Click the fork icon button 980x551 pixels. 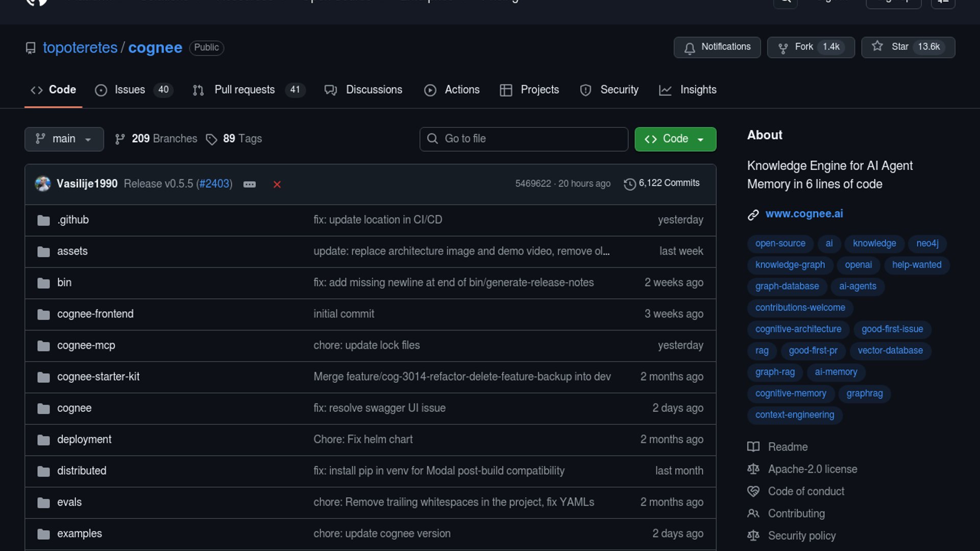tap(782, 47)
